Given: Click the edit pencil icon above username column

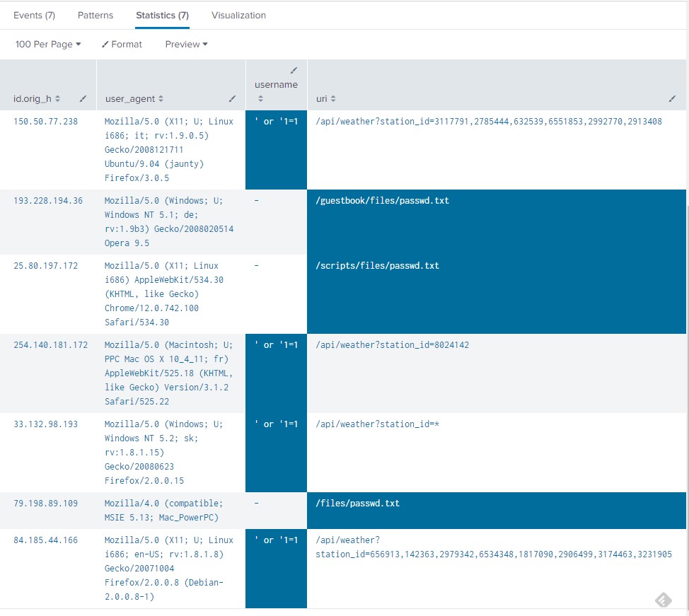Looking at the screenshot, I should pos(294,70).
